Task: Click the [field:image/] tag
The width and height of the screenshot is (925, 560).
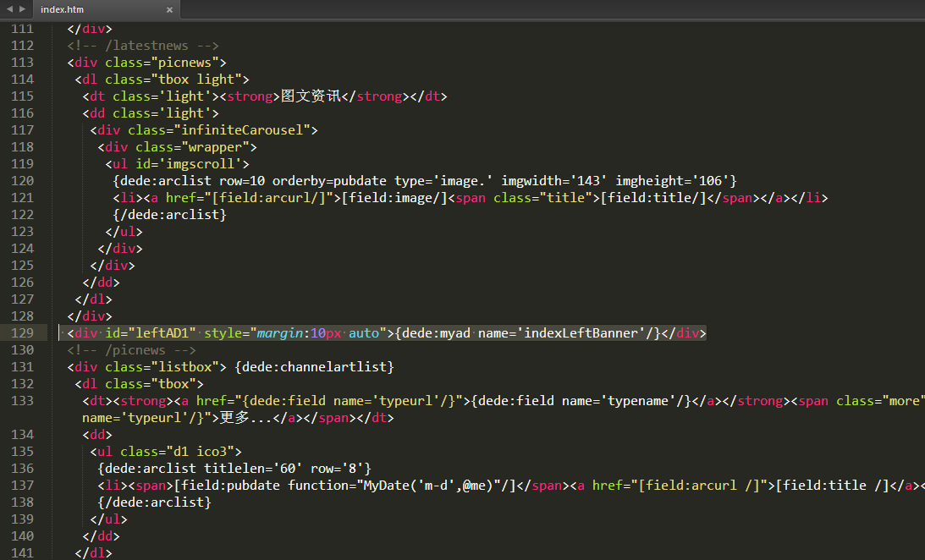Action: click(x=394, y=198)
